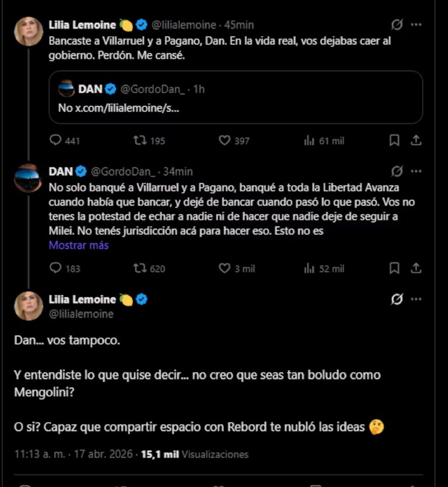
Task: Expand DAN's tweet with Mostrar más
Action: 78,245
